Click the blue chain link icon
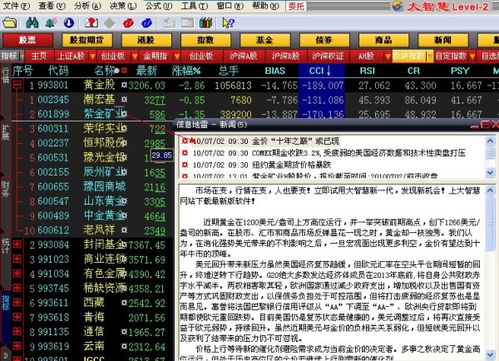This screenshot has width=499, height=361. point(147,23)
